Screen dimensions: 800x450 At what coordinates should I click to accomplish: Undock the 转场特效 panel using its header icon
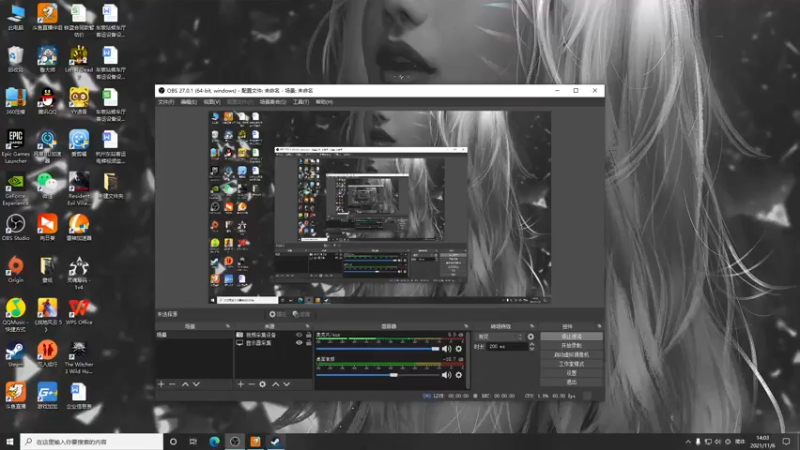point(532,326)
